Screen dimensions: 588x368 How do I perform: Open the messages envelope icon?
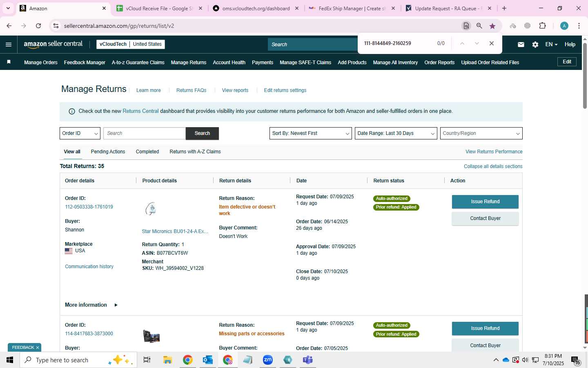pos(521,45)
